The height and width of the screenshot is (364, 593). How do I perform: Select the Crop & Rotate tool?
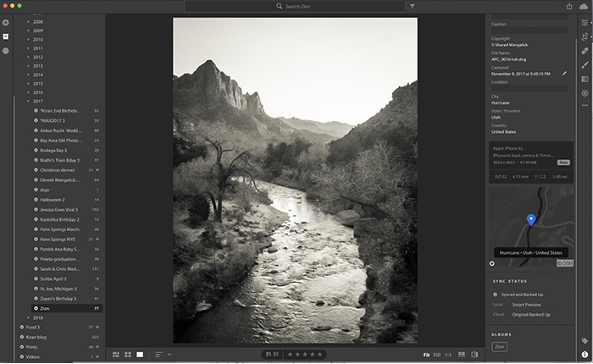tap(585, 36)
